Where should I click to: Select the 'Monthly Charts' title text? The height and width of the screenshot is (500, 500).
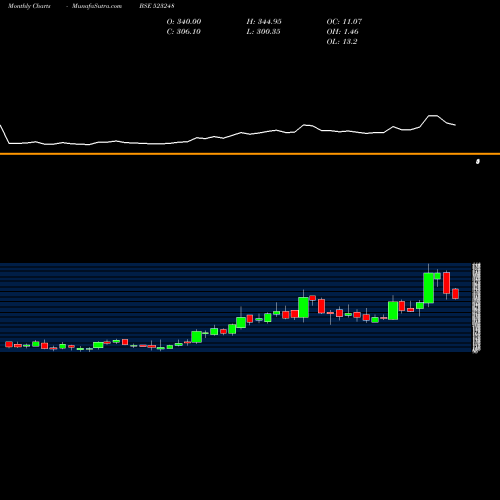click(29, 6)
